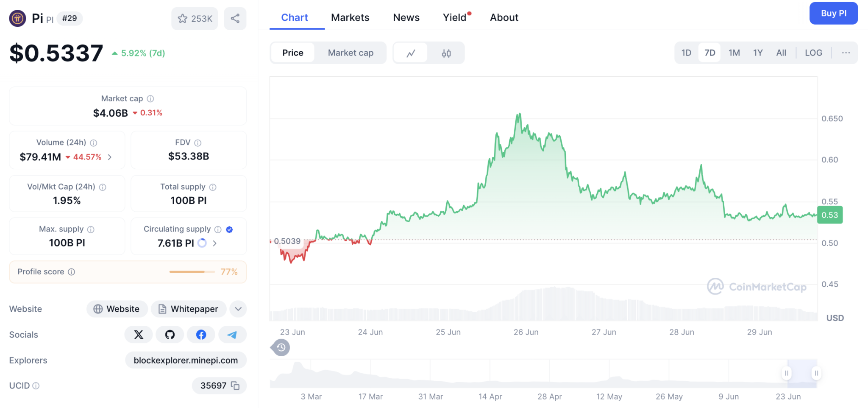868x408 pixels.
Task: Open the X (Twitter) social link
Action: [x=139, y=335]
